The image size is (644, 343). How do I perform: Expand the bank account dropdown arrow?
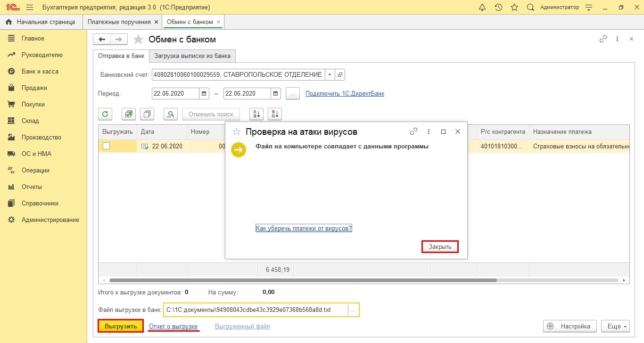pyautogui.click(x=330, y=75)
